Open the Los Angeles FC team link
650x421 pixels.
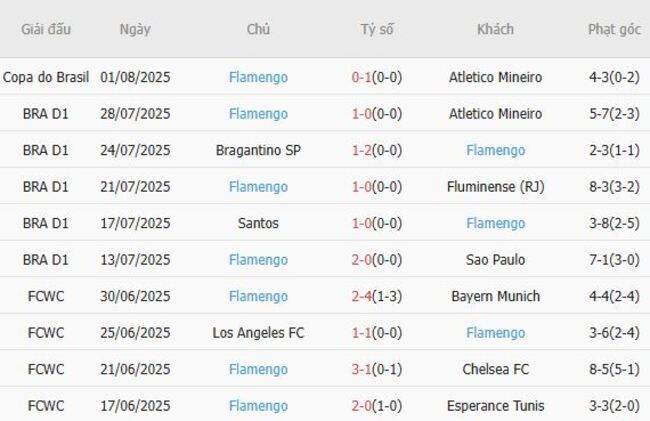pos(258,332)
